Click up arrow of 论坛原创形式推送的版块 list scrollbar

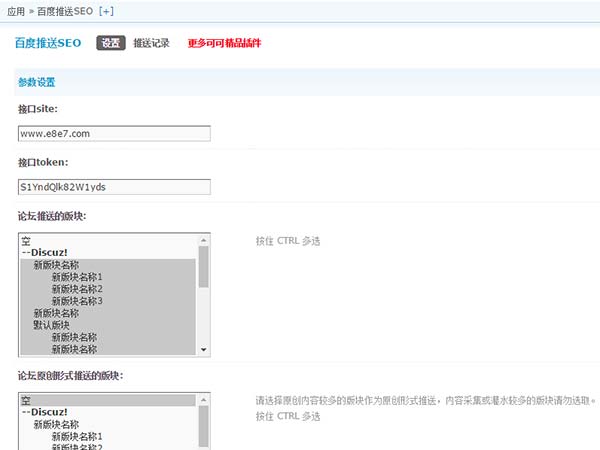coord(204,400)
